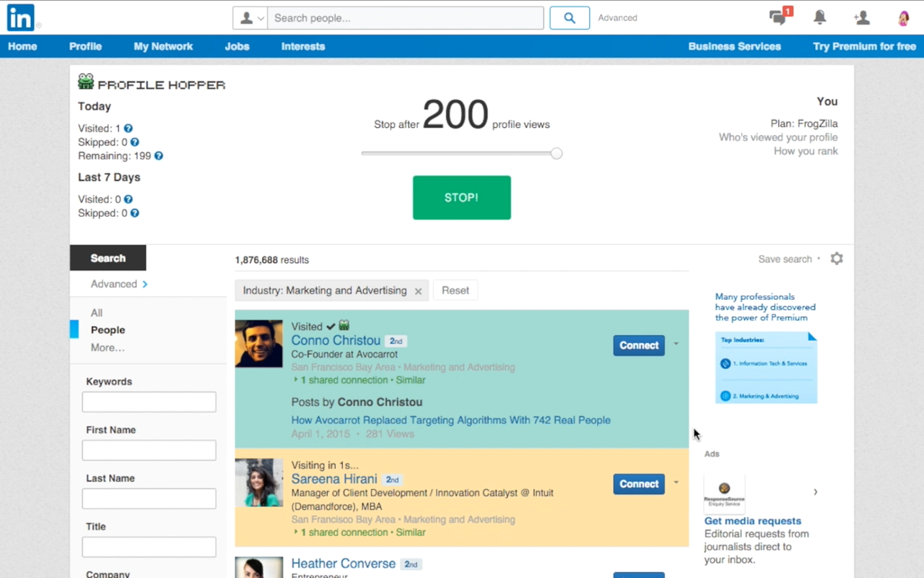
Task: Show help for Last 7 Days Visited
Action: click(x=128, y=199)
